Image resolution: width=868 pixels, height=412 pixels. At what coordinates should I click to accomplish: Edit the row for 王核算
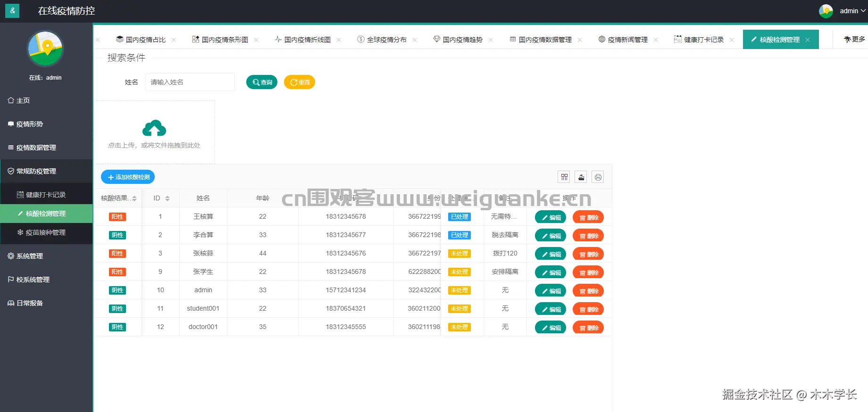[x=551, y=217]
